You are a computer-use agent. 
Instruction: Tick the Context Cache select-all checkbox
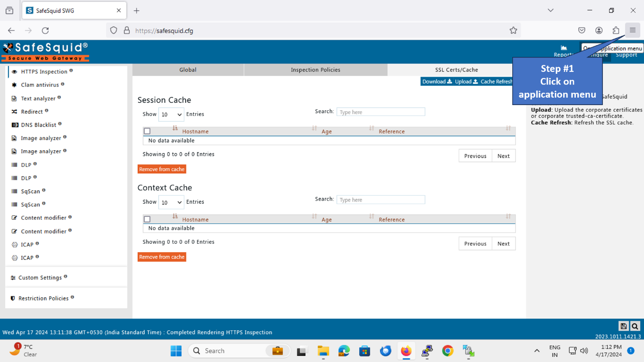tap(147, 219)
